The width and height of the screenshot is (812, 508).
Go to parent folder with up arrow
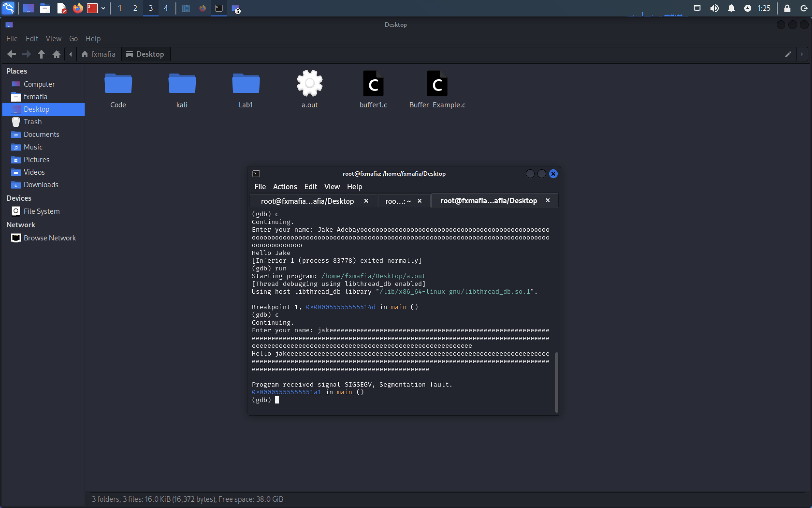click(41, 54)
